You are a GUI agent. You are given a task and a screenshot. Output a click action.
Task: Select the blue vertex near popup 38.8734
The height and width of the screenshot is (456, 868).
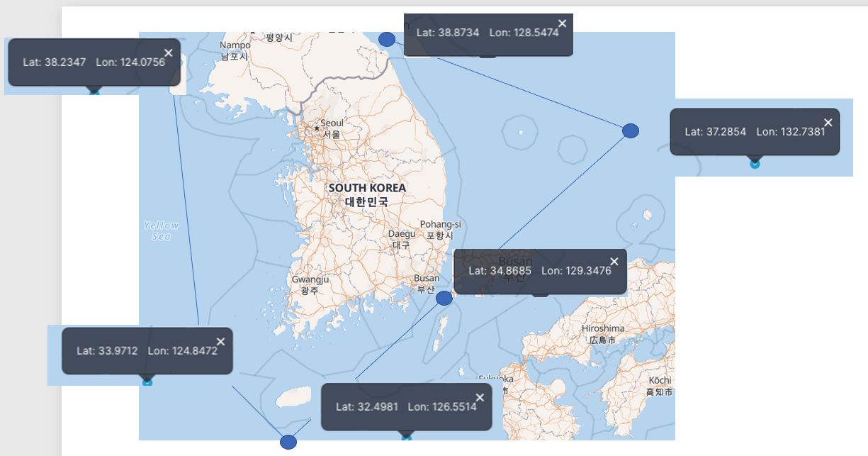click(386, 39)
